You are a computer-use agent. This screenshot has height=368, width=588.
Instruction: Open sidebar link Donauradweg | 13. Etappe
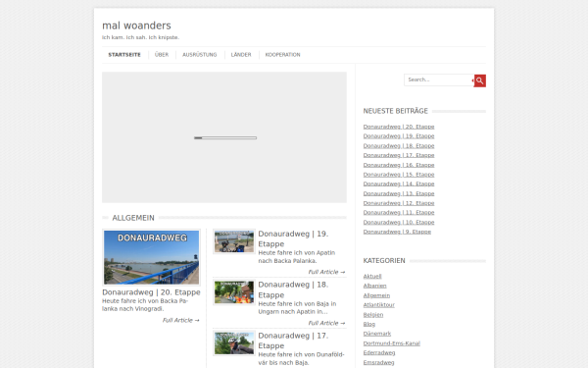pyautogui.click(x=399, y=193)
